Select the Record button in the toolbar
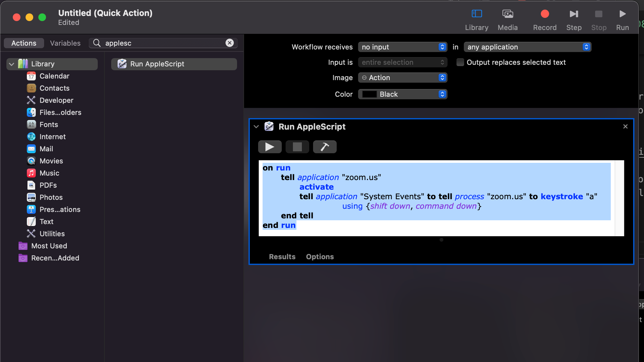 pyautogui.click(x=545, y=14)
